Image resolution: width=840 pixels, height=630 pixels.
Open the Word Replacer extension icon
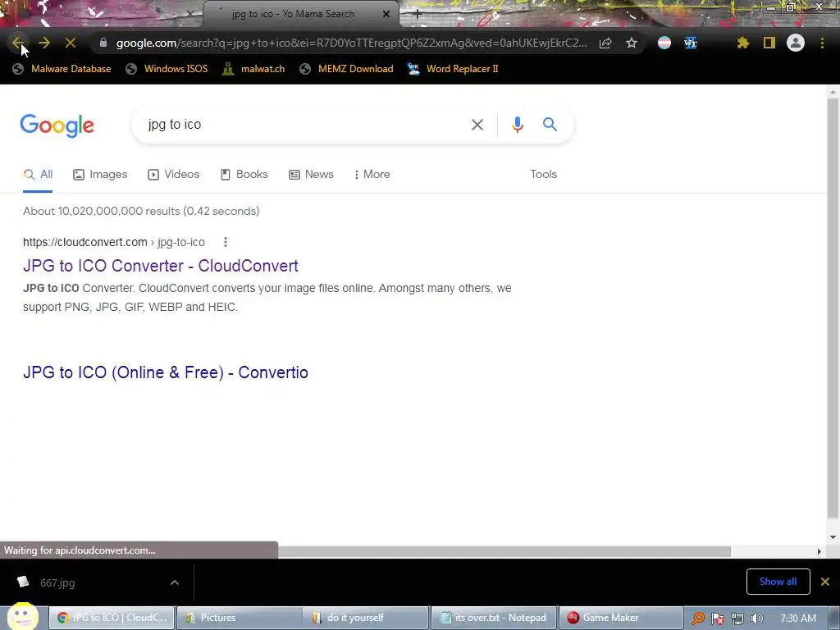click(691, 43)
